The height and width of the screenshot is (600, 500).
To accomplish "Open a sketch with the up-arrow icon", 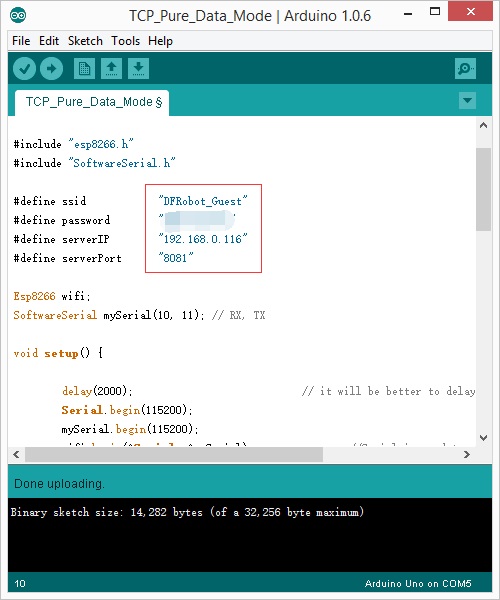I will coord(111,69).
